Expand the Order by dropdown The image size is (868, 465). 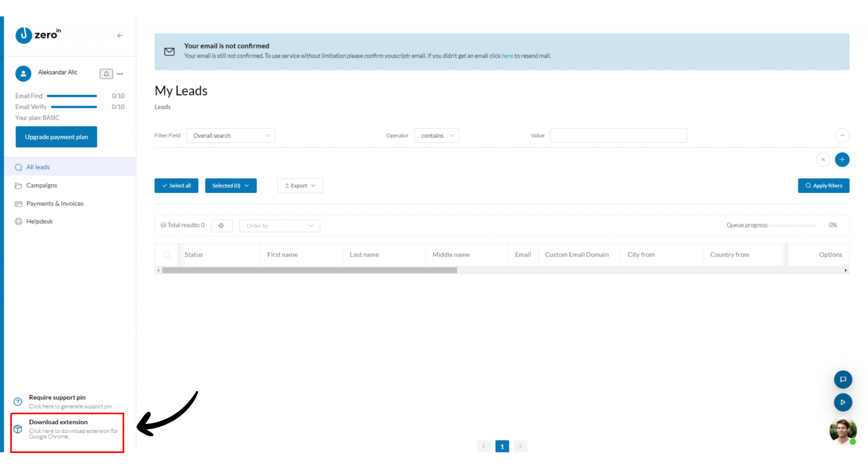coord(279,226)
